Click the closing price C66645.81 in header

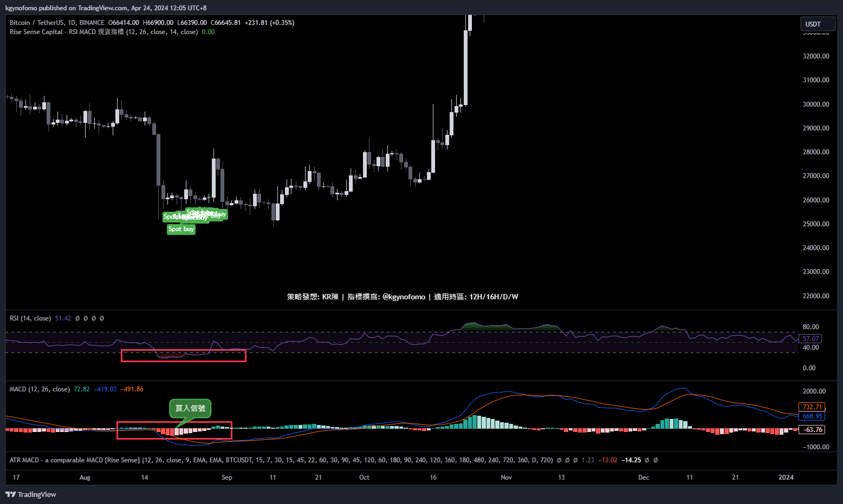[x=225, y=23]
